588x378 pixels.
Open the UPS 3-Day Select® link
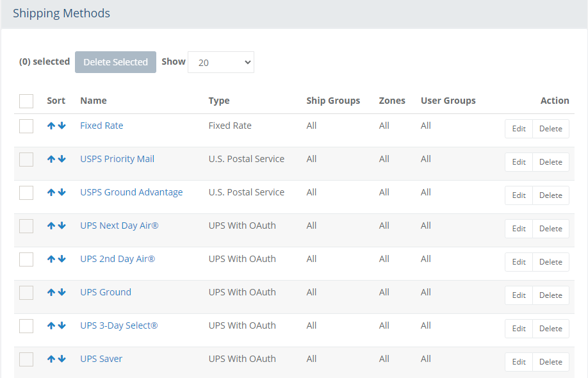click(x=119, y=326)
